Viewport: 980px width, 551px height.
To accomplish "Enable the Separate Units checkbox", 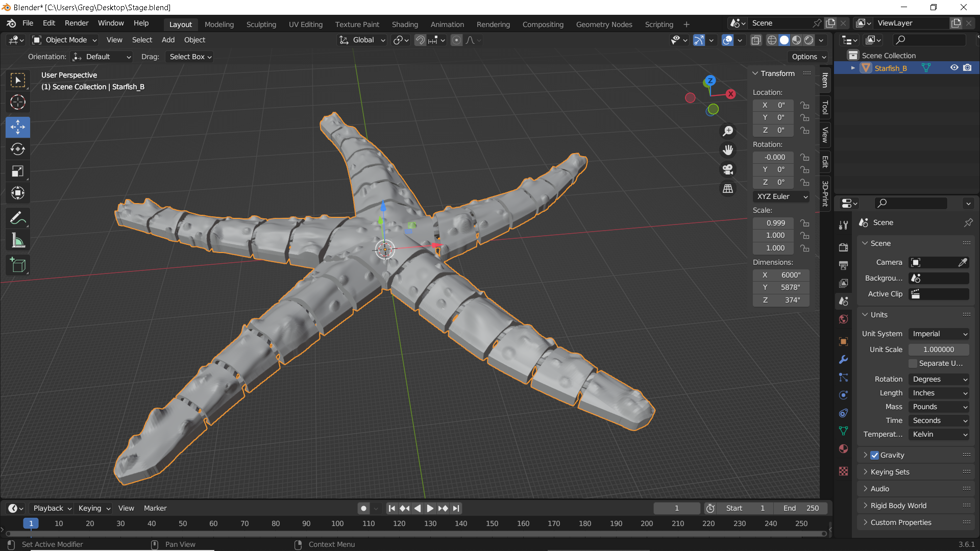I will pyautogui.click(x=913, y=364).
